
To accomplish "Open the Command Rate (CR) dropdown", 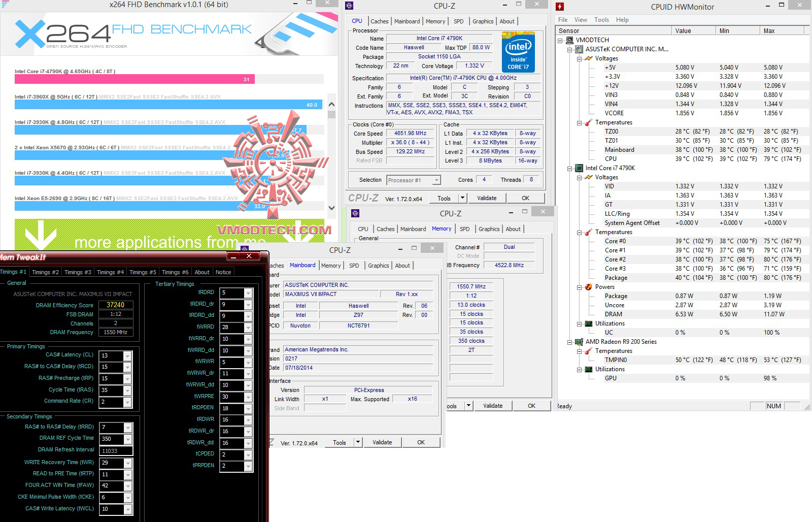I will coord(127,402).
